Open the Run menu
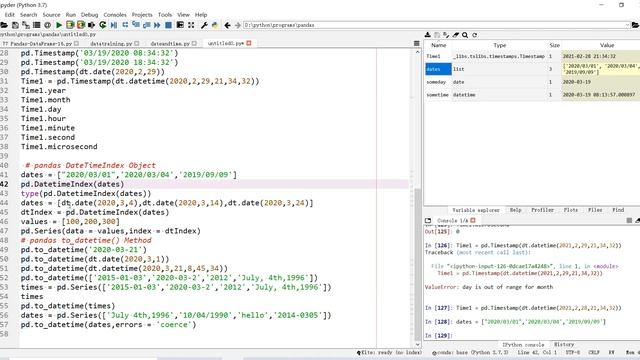Image resolution: width=640 pixels, height=360 pixels. (71, 15)
